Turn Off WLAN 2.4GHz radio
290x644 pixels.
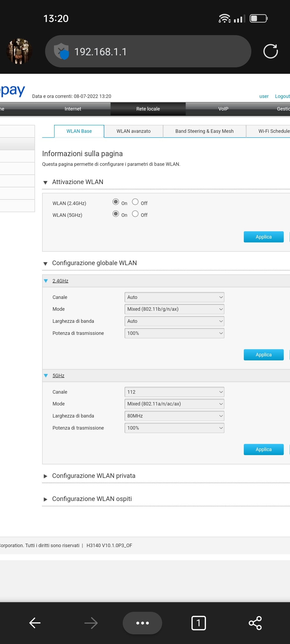(x=135, y=202)
